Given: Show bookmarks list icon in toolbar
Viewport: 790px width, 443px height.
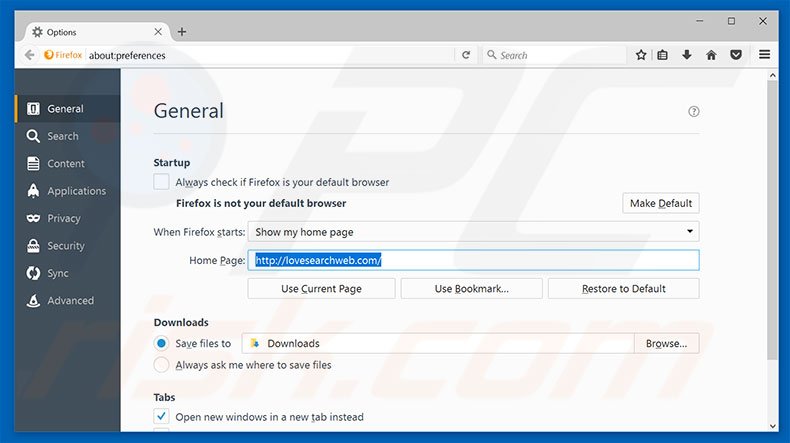Looking at the screenshot, I should click(x=663, y=55).
